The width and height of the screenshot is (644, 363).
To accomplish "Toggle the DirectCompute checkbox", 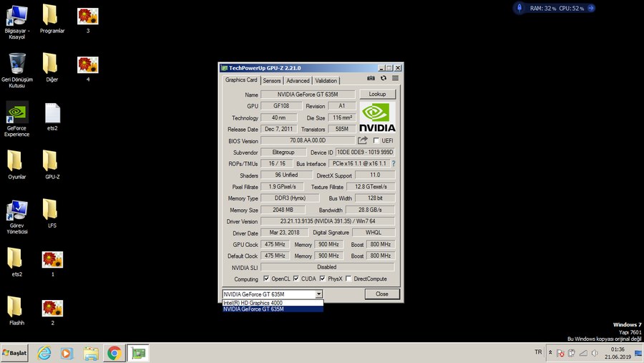I will coord(348,279).
